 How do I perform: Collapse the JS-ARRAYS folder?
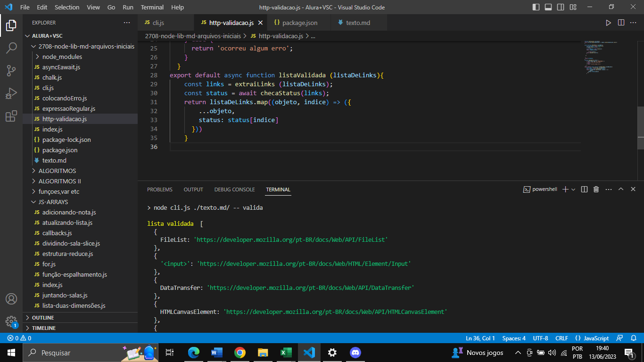(x=80, y=202)
